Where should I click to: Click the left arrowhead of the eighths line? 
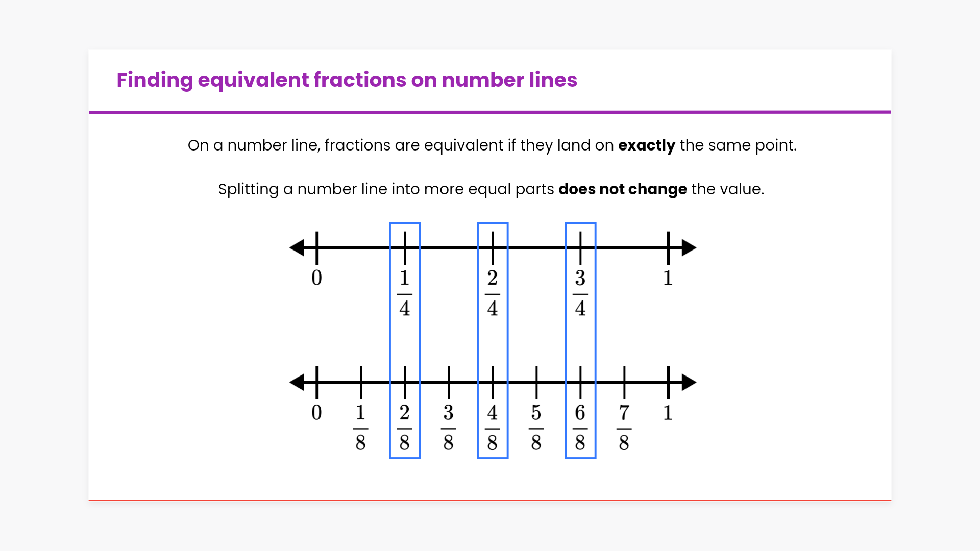click(297, 382)
